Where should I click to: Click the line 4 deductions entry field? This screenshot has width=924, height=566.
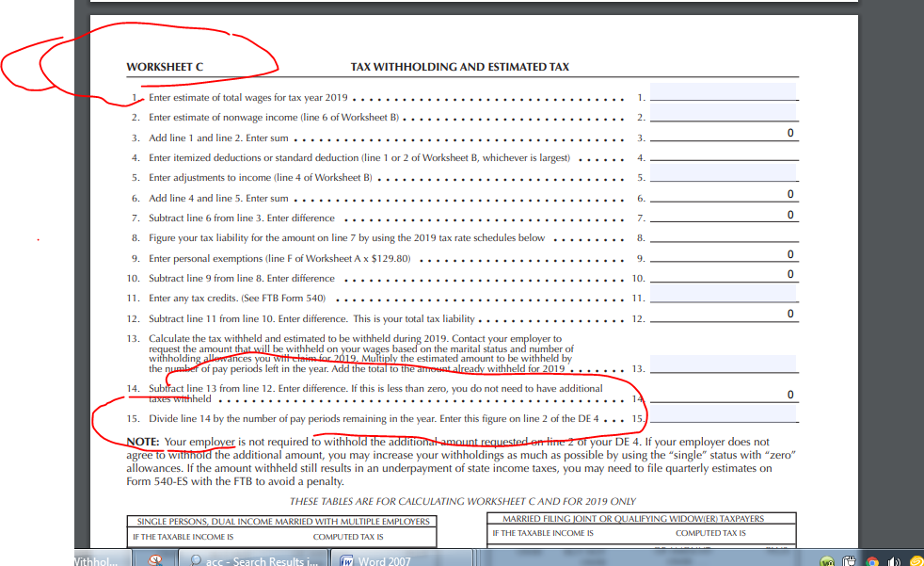coord(723,153)
